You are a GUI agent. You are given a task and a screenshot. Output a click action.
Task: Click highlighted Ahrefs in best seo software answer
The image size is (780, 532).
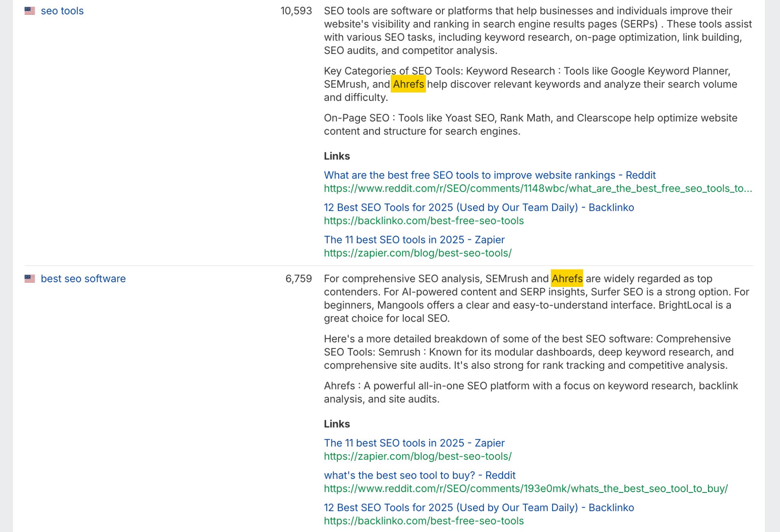[x=567, y=279]
